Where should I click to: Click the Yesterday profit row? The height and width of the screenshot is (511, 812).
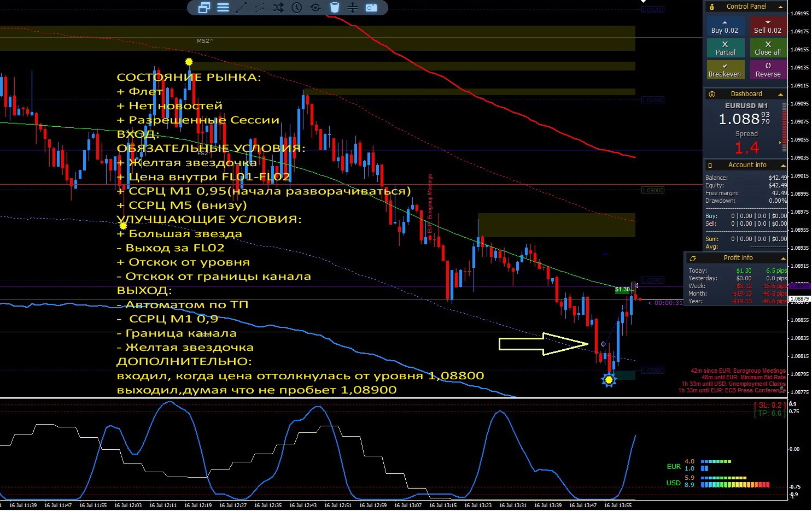(738, 278)
